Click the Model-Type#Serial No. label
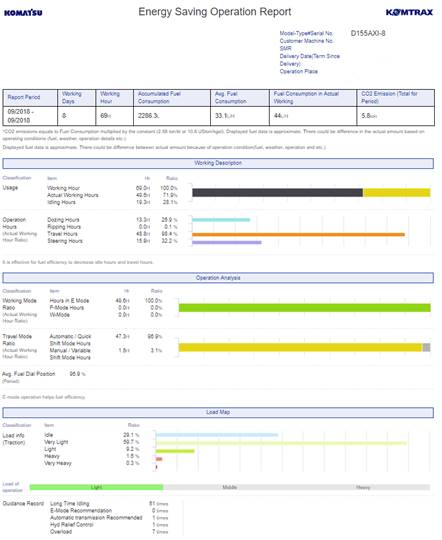The image size is (442, 540). 306,33
